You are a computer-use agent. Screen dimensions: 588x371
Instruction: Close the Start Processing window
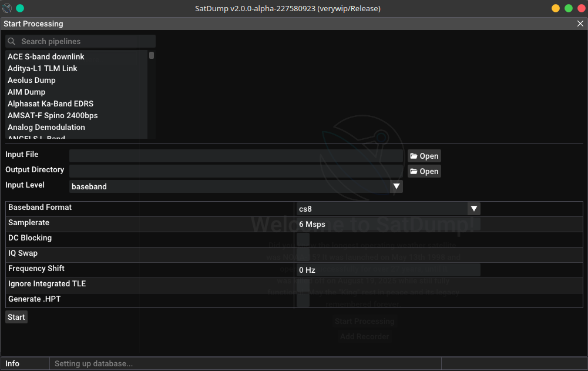click(x=580, y=24)
